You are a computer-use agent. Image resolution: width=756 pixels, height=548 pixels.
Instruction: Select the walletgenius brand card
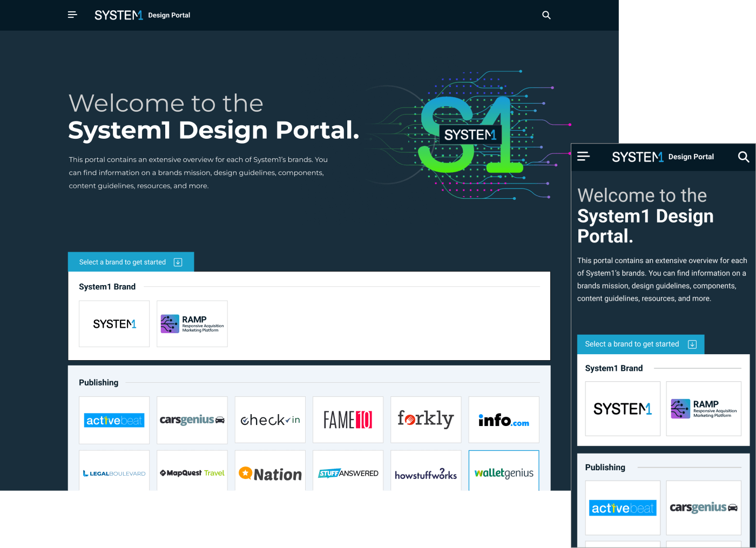tap(504, 471)
